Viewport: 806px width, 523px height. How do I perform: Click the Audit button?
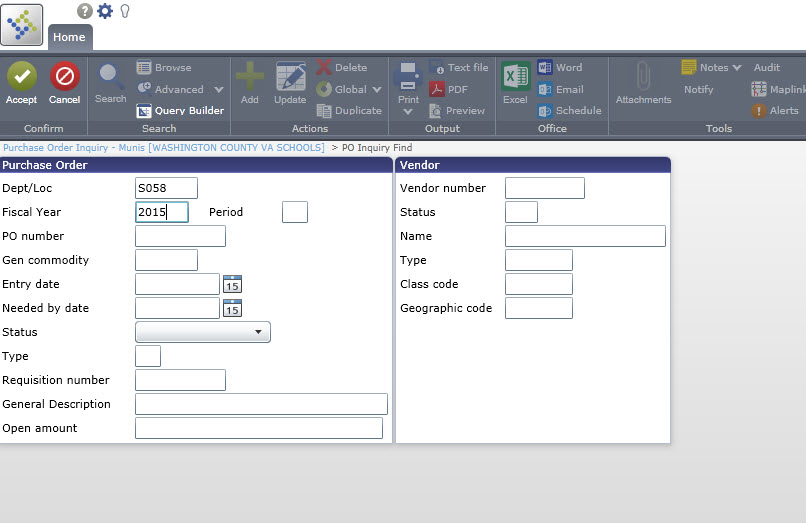tap(767, 67)
